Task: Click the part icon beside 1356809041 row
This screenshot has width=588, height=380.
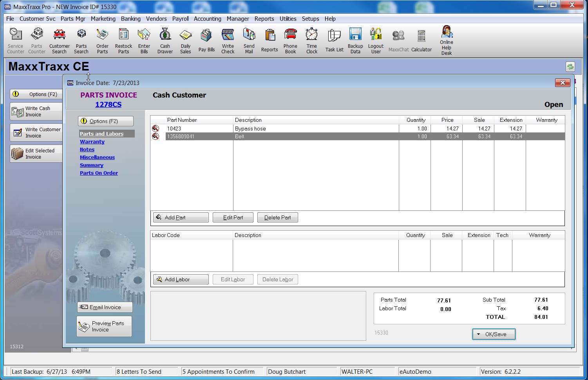Action: click(156, 136)
